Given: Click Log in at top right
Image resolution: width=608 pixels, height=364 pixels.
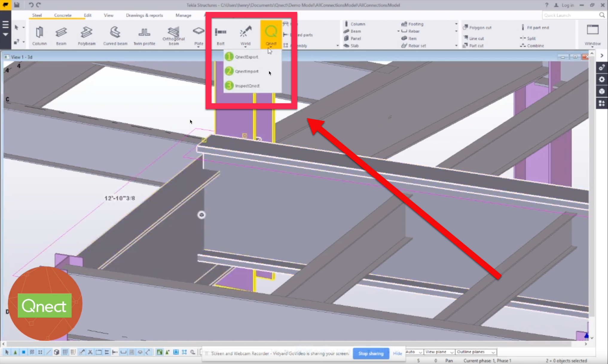Looking at the screenshot, I should click(x=564, y=5).
